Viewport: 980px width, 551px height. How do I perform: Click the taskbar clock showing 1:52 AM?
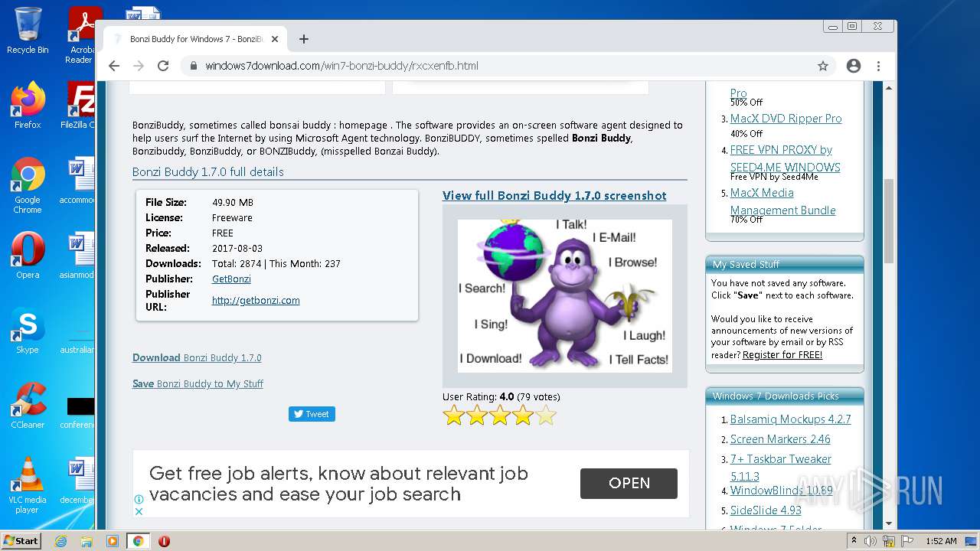[x=940, y=541]
